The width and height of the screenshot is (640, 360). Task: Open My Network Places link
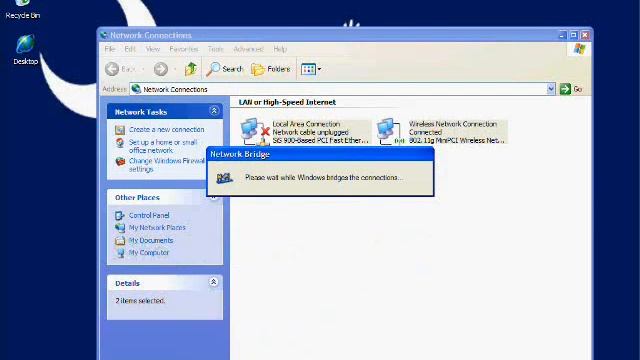(x=157, y=228)
